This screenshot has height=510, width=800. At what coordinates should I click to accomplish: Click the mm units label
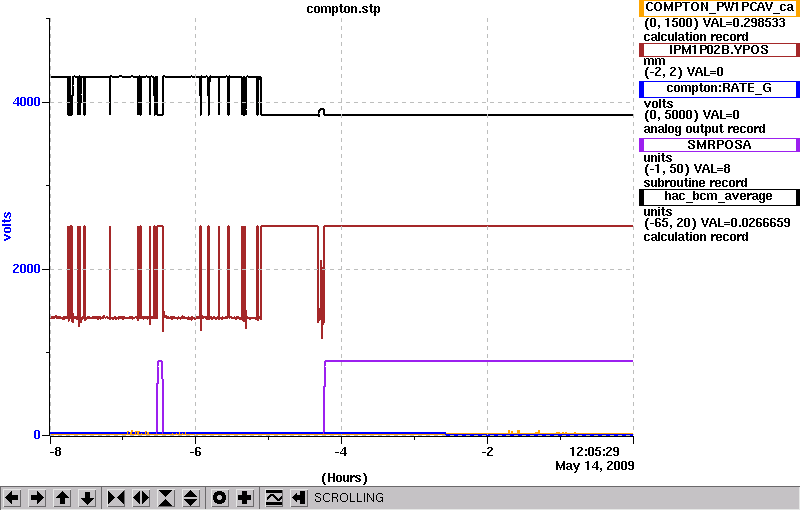coord(654,61)
